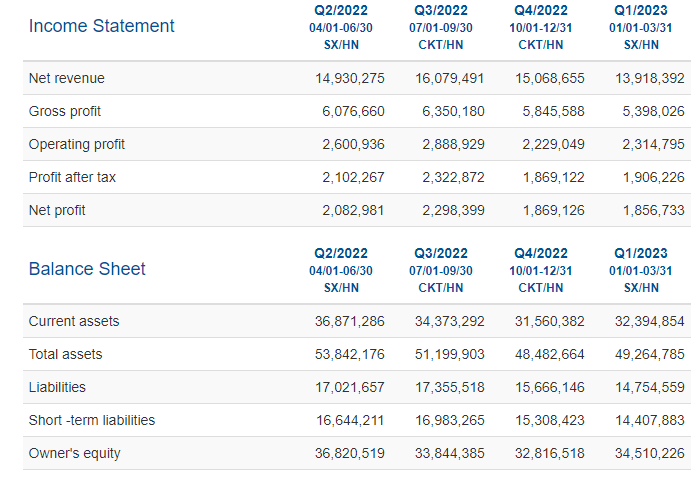The image size is (700, 477).
Task: Select Q3/2022 column header in Income Statement
Action: (x=441, y=10)
